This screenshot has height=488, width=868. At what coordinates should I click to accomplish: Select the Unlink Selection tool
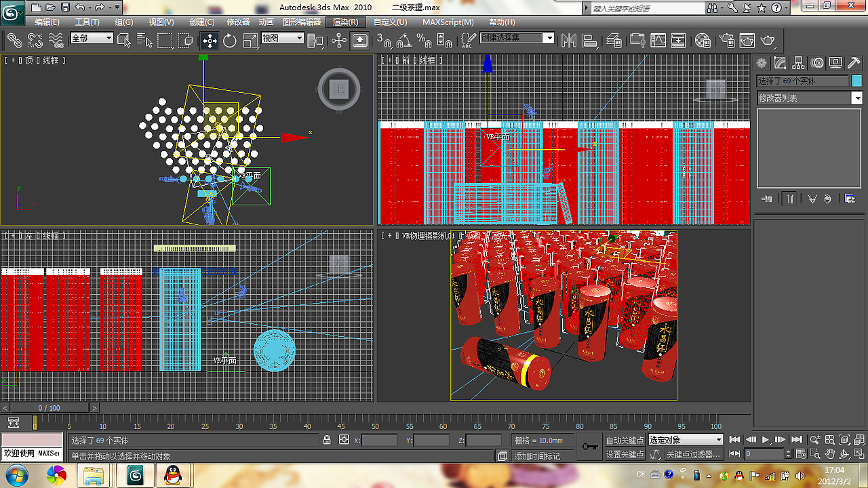pos(35,40)
